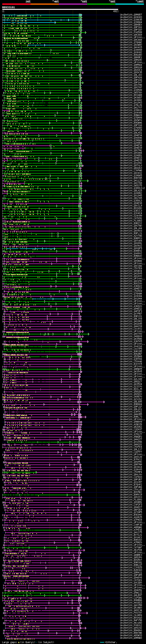
Task: Select the UniRef100_C1PGW1 label
Action: (x=131, y=597)
